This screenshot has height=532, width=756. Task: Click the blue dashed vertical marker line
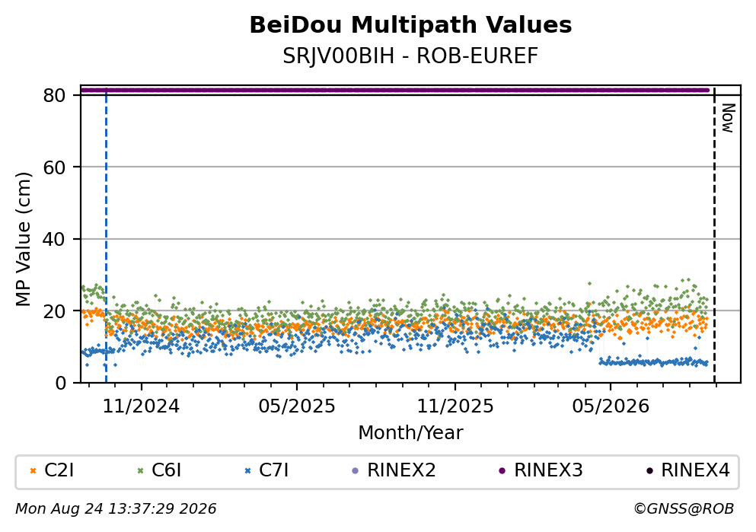click(106, 236)
